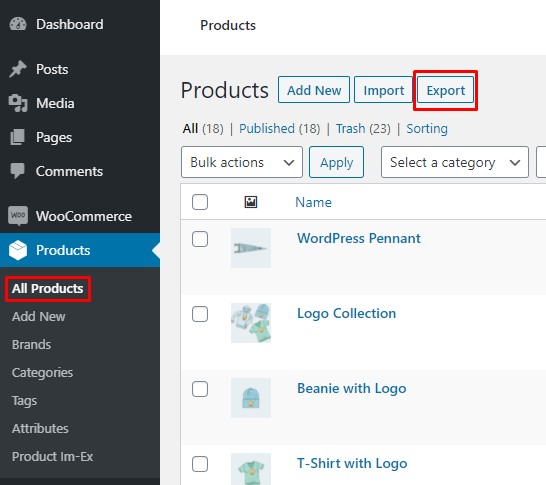Image resolution: width=546 pixels, height=485 pixels.
Task: Open the T-Shirt with Logo link
Action: [352, 463]
